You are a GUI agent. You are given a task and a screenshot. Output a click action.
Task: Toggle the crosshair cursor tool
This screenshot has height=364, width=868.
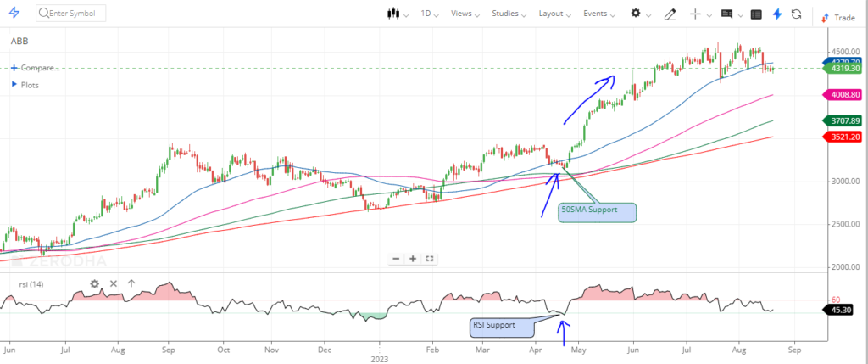coord(696,14)
